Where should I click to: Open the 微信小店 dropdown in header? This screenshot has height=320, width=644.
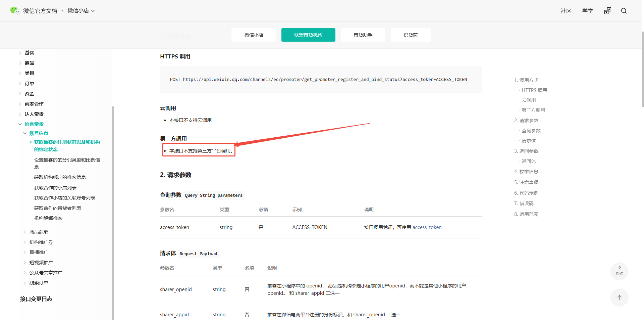pos(81,11)
